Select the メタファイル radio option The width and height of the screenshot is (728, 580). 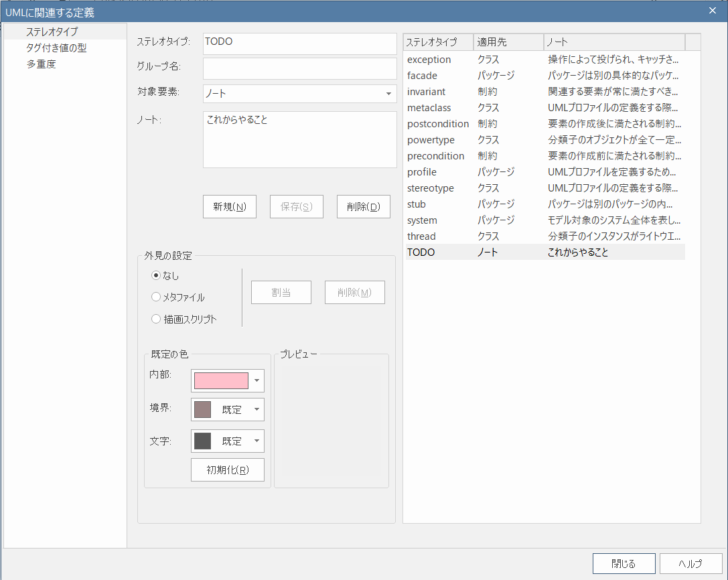pyautogui.click(x=156, y=297)
